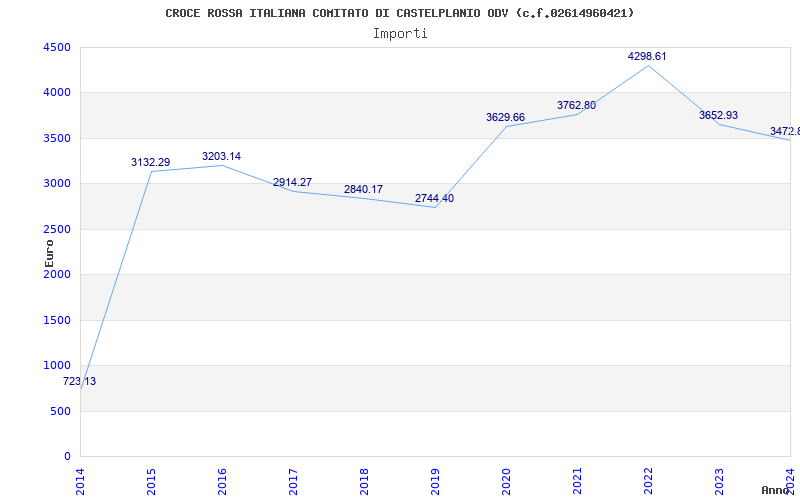Image resolution: width=800 pixels, height=500 pixels.
Task: Select data label 723.13
Action: (79, 381)
